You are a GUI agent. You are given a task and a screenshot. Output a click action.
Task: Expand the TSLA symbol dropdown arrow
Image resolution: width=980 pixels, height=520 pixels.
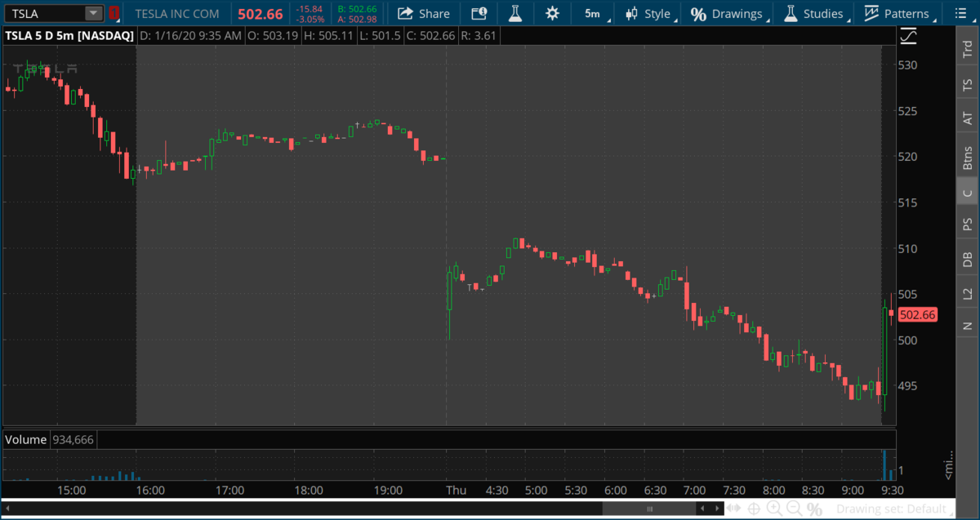click(93, 13)
